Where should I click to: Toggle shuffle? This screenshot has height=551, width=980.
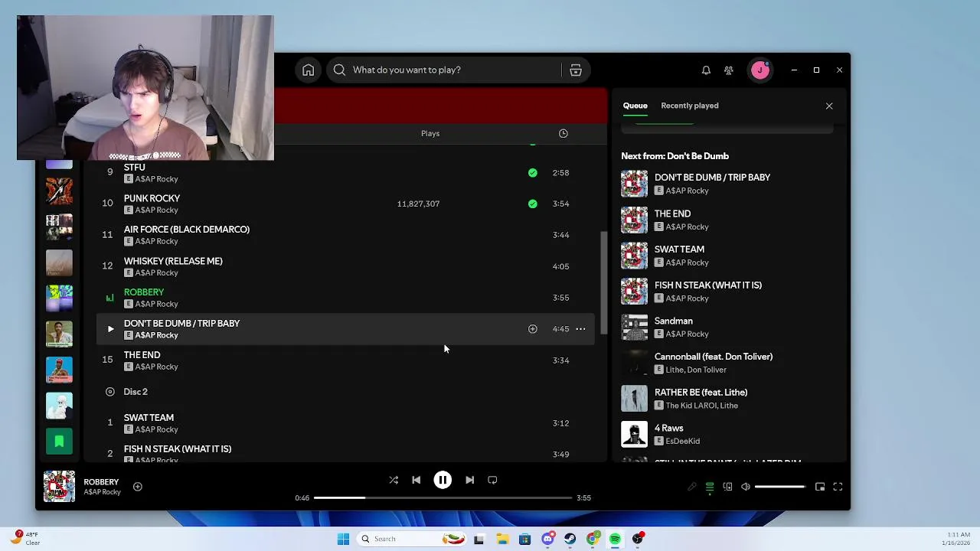coord(394,481)
